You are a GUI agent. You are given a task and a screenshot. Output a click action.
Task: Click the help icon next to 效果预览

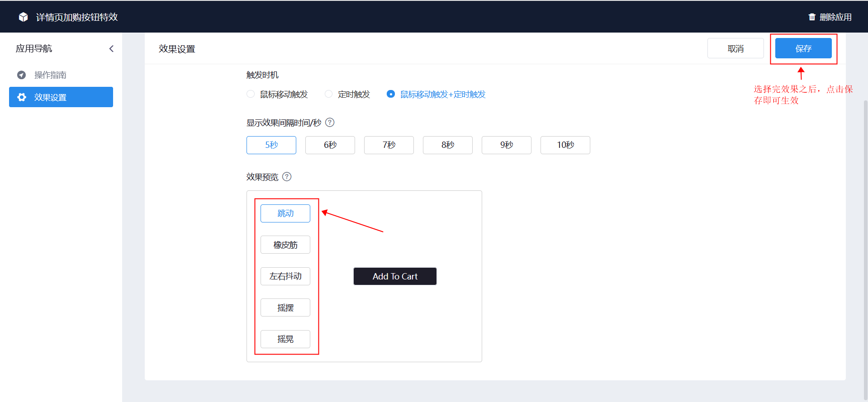click(287, 177)
